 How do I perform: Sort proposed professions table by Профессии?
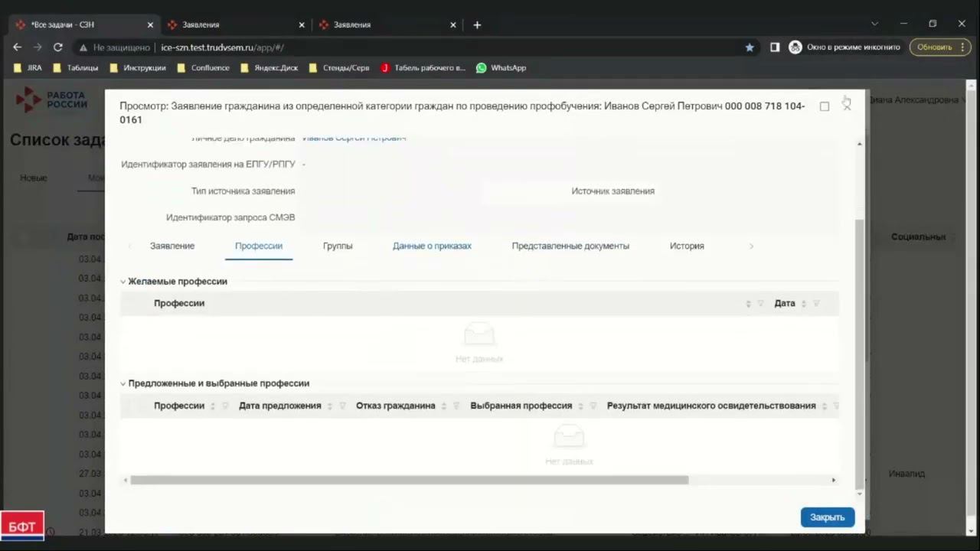(x=213, y=406)
